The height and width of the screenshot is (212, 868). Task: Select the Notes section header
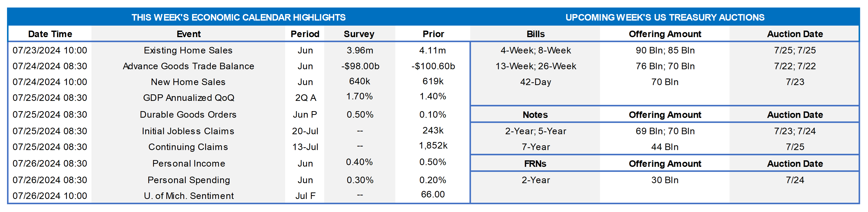(x=535, y=115)
